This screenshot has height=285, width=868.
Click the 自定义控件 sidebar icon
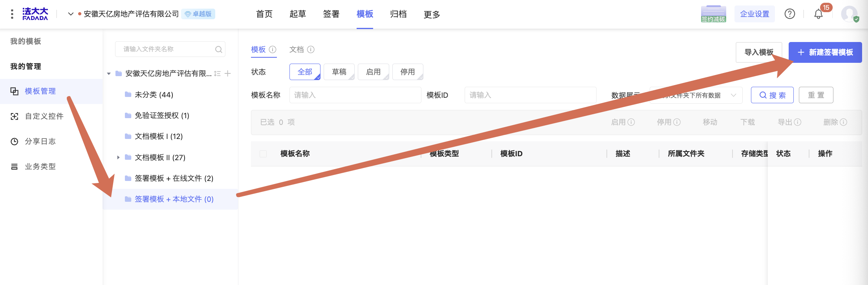click(14, 116)
